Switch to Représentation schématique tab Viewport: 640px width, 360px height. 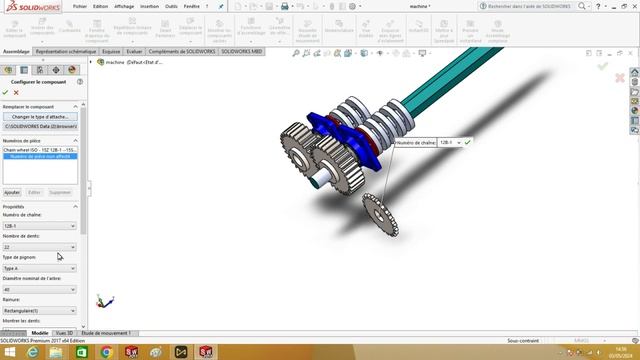pos(66,51)
